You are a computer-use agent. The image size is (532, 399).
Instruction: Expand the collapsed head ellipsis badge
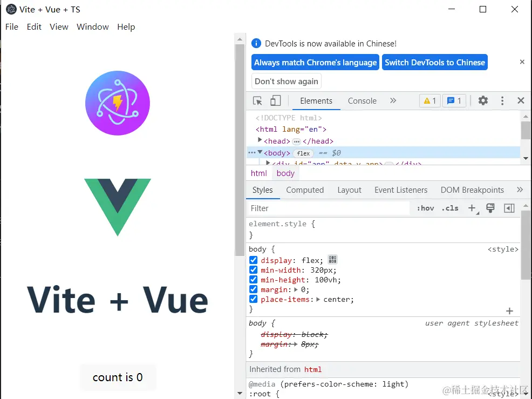tap(297, 141)
